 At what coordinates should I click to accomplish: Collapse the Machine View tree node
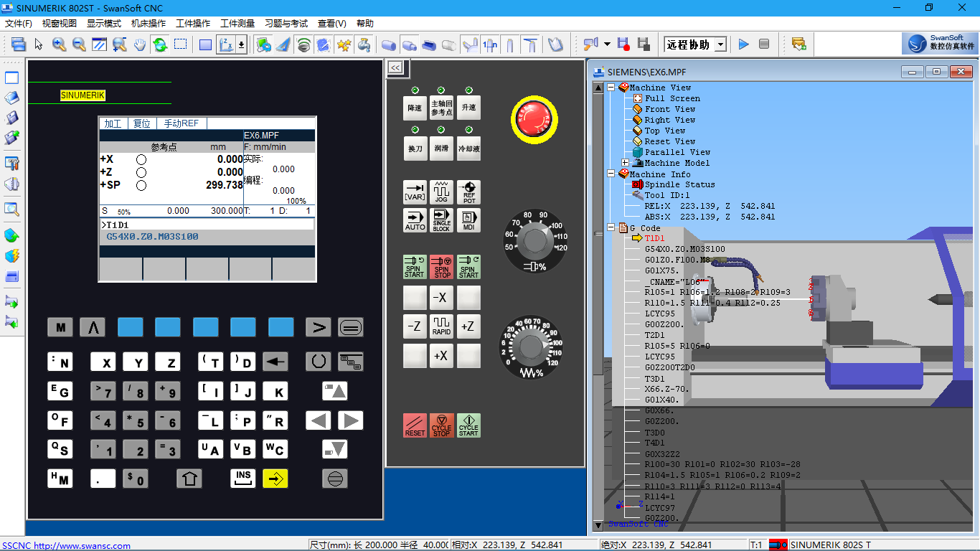pos(611,88)
